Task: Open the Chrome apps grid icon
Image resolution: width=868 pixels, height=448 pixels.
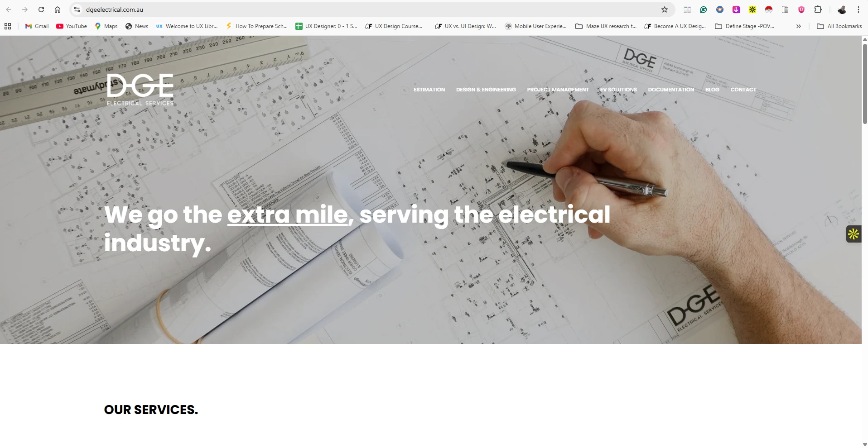Action: pyautogui.click(x=8, y=26)
